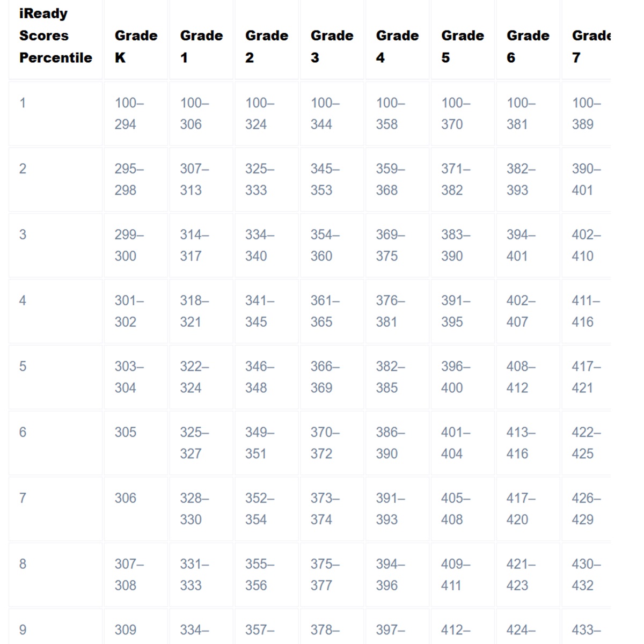This screenshot has width=644, height=644.
Task: Click the Grade K cell showing 305
Action: tap(126, 433)
